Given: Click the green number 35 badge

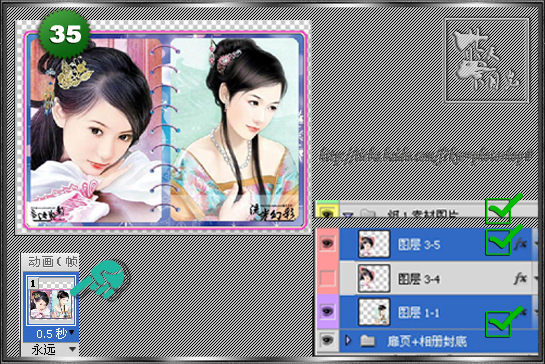Looking at the screenshot, I should click(65, 34).
